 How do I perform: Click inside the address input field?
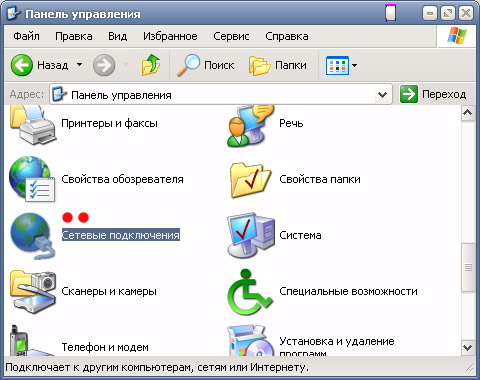pyautogui.click(x=220, y=95)
